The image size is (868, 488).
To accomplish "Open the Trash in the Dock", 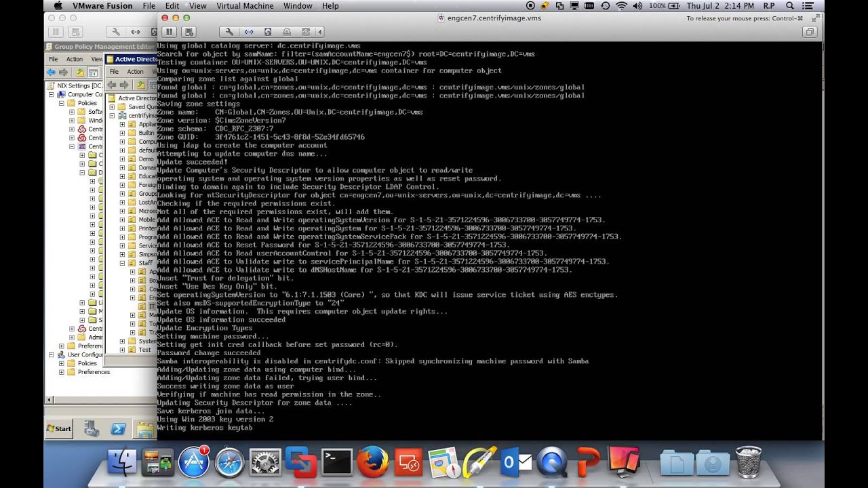I will (x=748, y=462).
